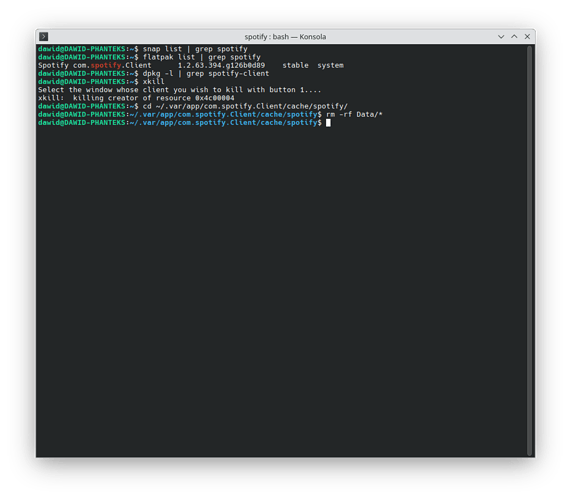The height and width of the screenshot is (500, 570).
Task: Click the blue path in the last prompt
Action: coord(224,123)
